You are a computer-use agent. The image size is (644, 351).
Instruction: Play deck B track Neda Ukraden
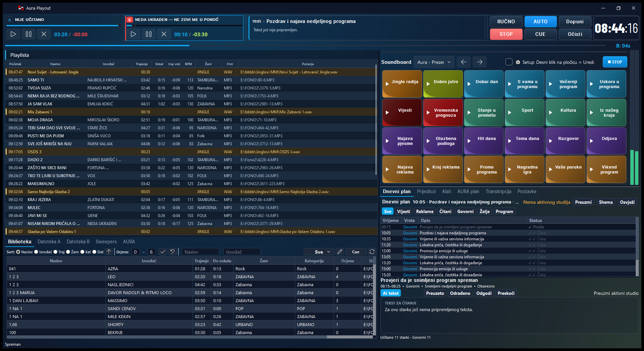click(x=133, y=34)
